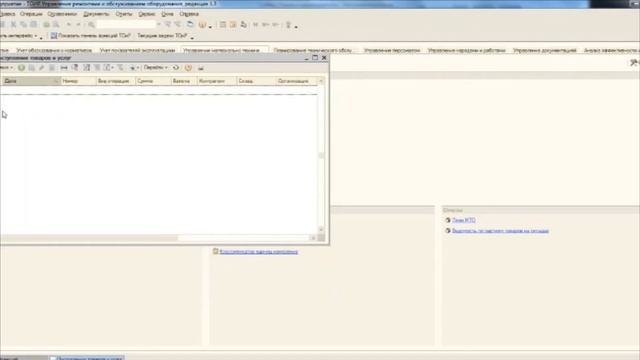Click the Валюта column header
The width and height of the screenshot is (640, 360).
click(184, 81)
